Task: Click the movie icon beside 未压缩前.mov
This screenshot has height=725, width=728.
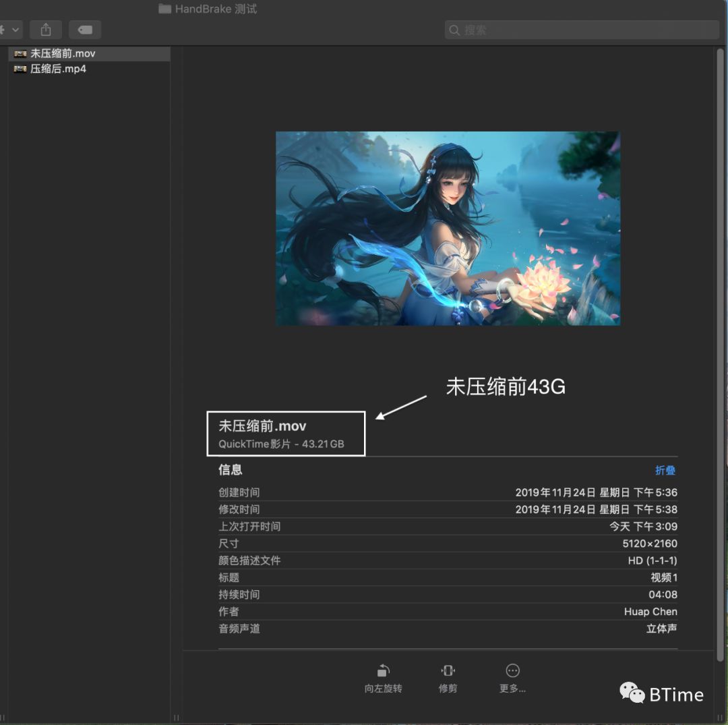Action: [20, 53]
